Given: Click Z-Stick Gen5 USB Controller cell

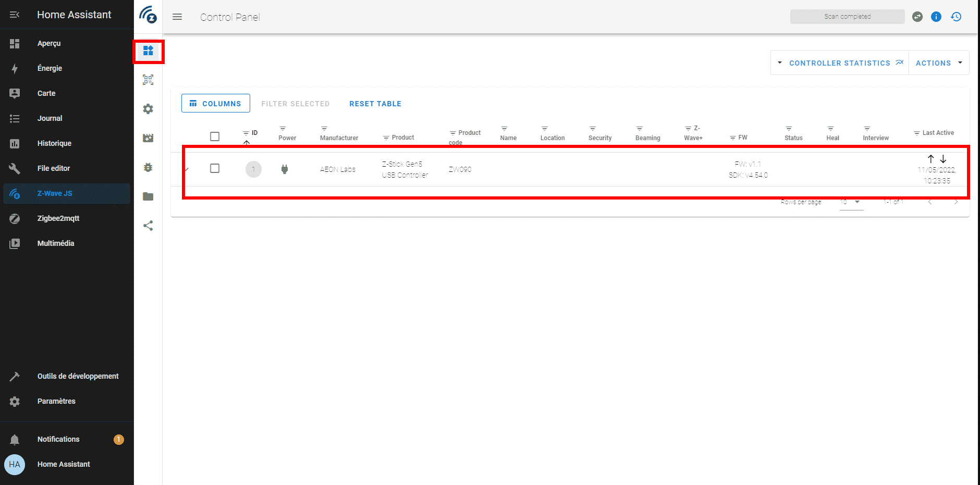Looking at the screenshot, I should 405,169.
